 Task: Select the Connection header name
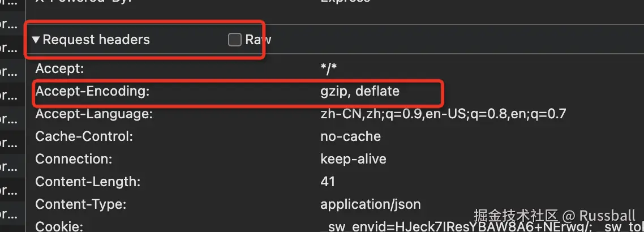coord(74,159)
